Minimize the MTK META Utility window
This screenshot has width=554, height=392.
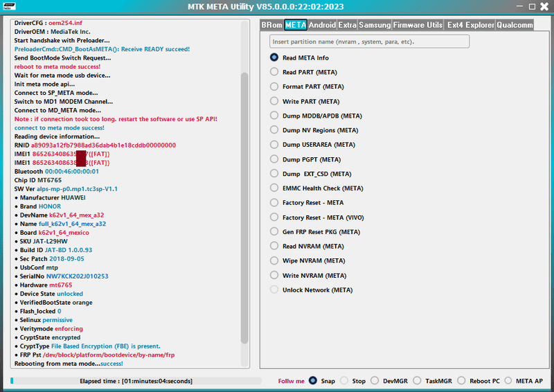pos(519,6)
